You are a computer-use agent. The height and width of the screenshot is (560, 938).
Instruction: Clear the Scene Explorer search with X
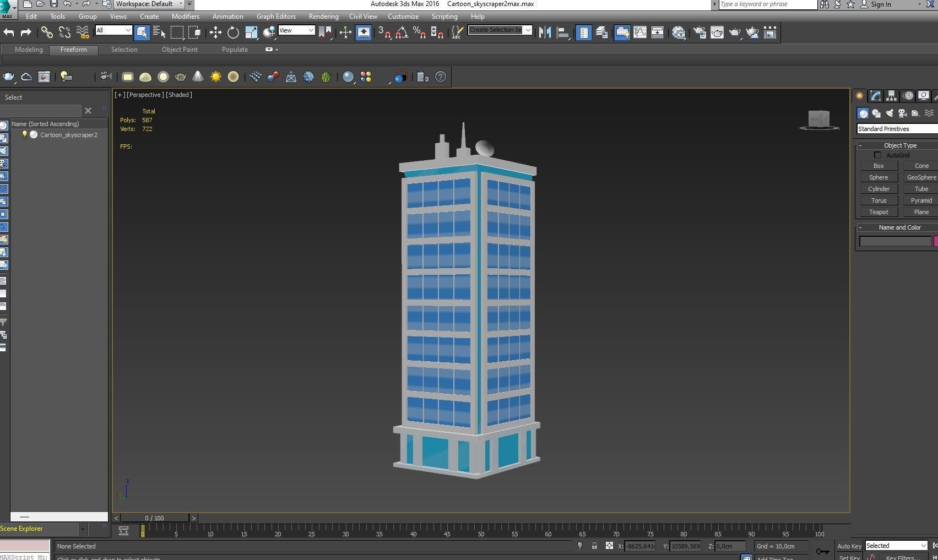88,111
